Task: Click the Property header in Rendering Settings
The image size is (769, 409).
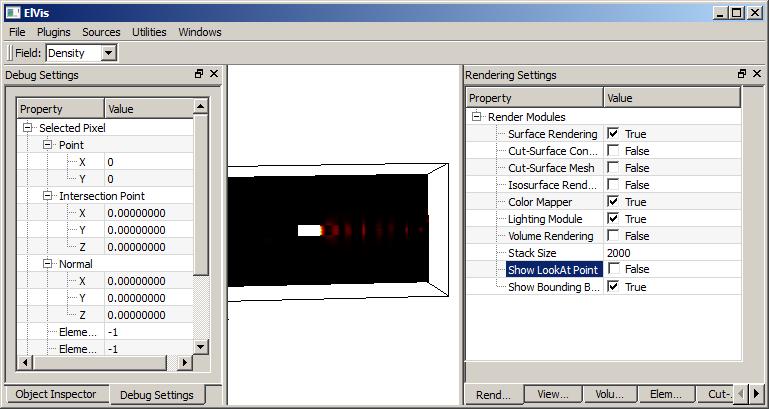Action: click(x=535, y=98)
